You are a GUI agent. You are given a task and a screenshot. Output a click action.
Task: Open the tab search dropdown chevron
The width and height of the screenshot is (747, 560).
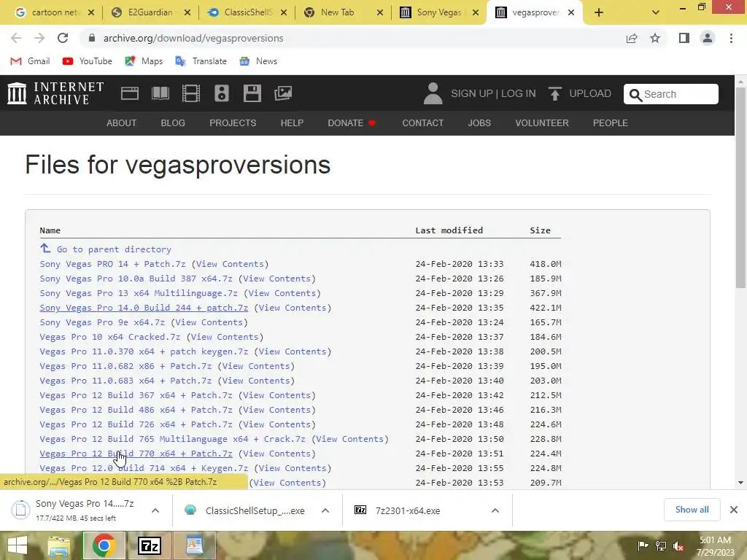coord(656,13)
